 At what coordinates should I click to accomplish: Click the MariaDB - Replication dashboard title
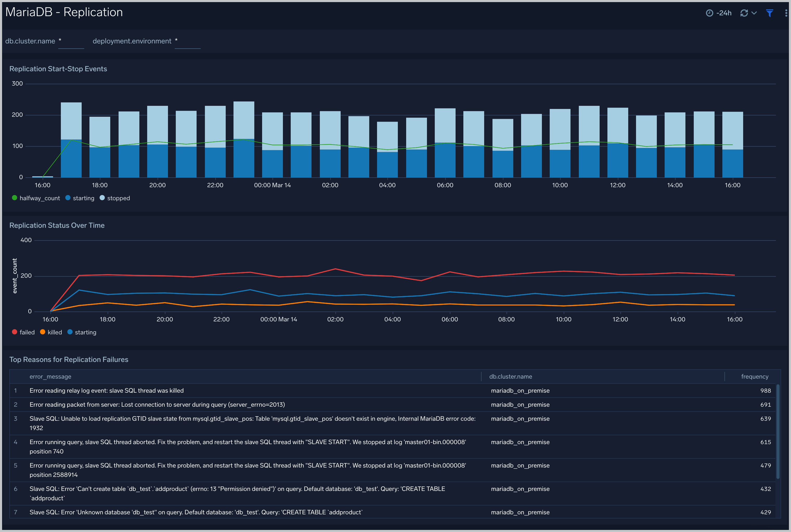(64, 12)
